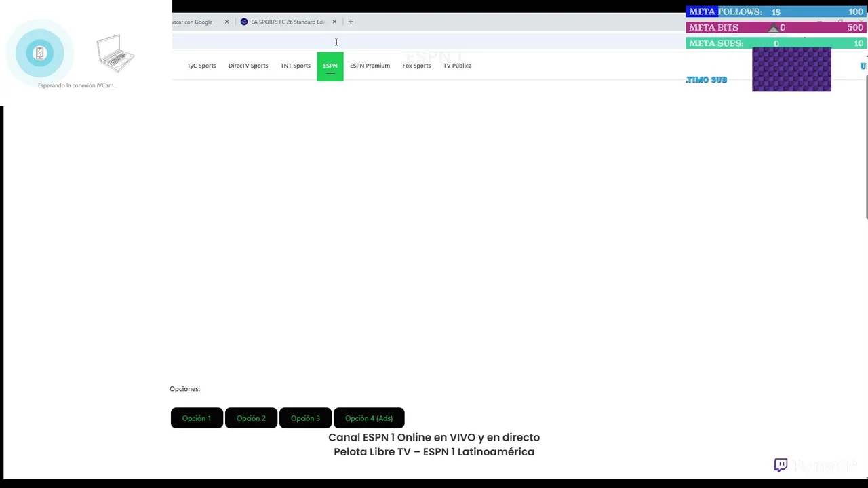
Task: Click the EA Sports tab favicon
Action: click(244, 22)
